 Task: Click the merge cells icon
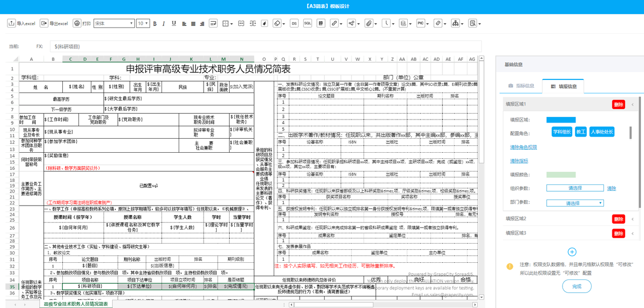tap(241, 23)
